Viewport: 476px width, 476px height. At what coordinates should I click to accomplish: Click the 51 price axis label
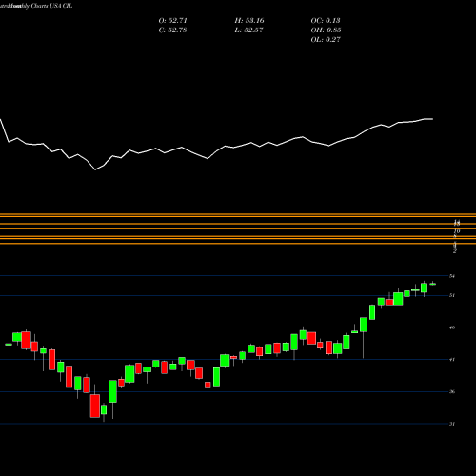click(452, 295)
